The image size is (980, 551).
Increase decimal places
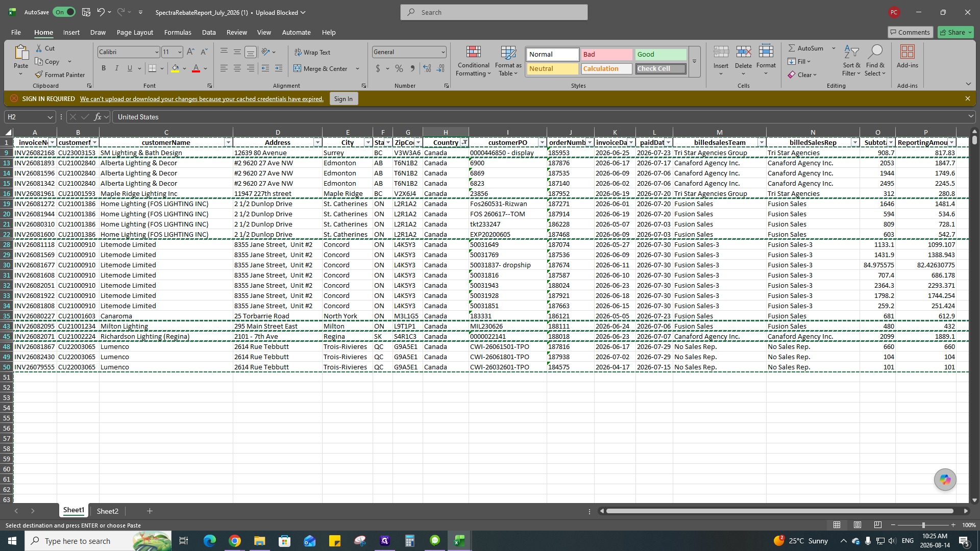click(427, 68)
